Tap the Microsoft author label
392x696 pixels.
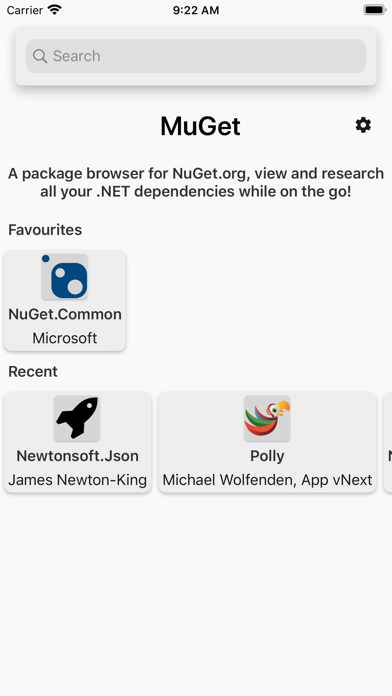[x=65, y=338]
